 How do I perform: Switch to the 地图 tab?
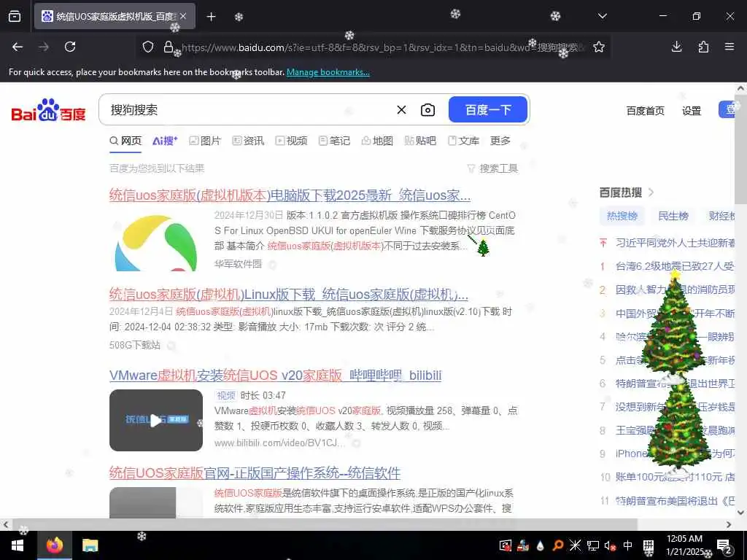(377, 141)
